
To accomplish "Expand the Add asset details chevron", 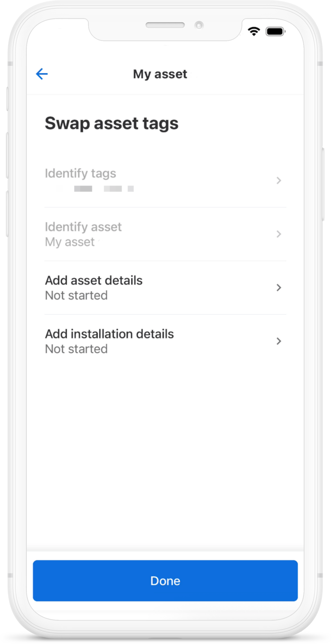I will click(279, 288).
